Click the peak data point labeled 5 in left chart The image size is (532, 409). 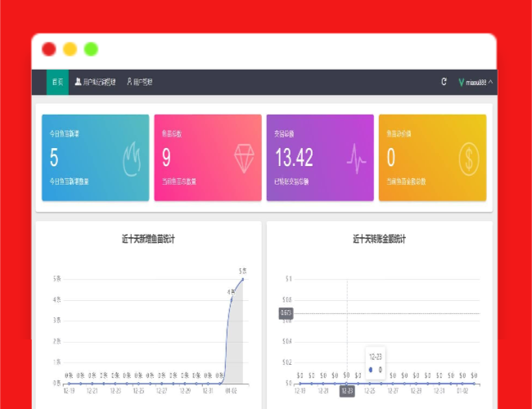[242, 279]
